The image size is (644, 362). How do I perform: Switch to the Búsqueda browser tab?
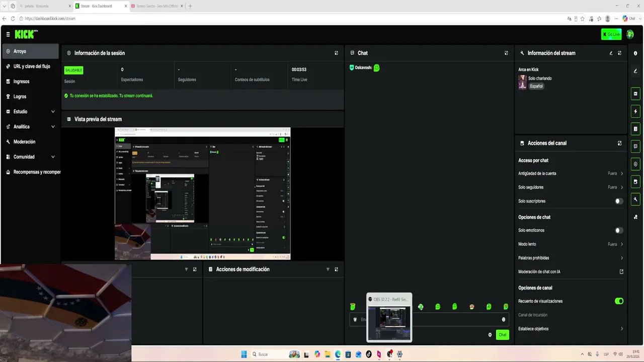pos(44,6)
